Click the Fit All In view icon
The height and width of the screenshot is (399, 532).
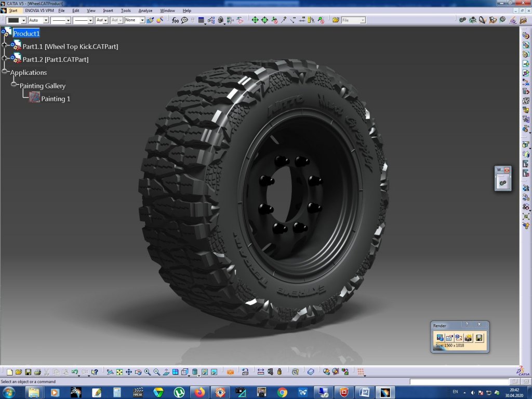(119, 372)
